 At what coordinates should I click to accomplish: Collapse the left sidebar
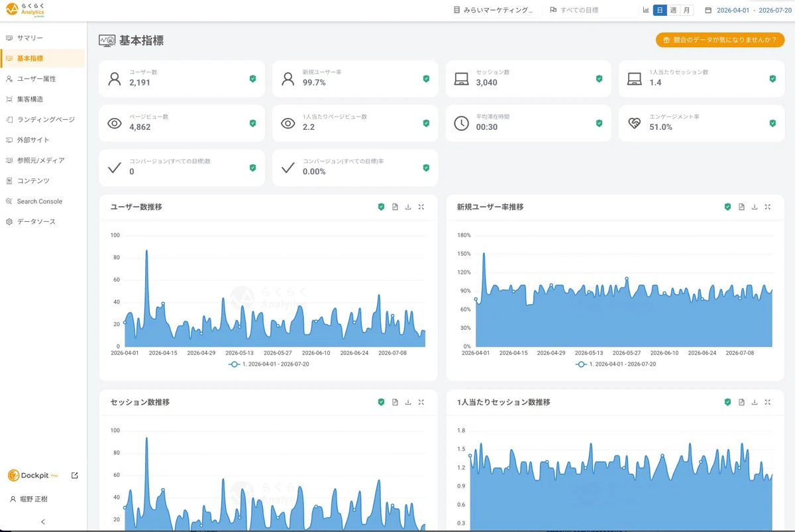pyautogui.click(x=43, y=522)
